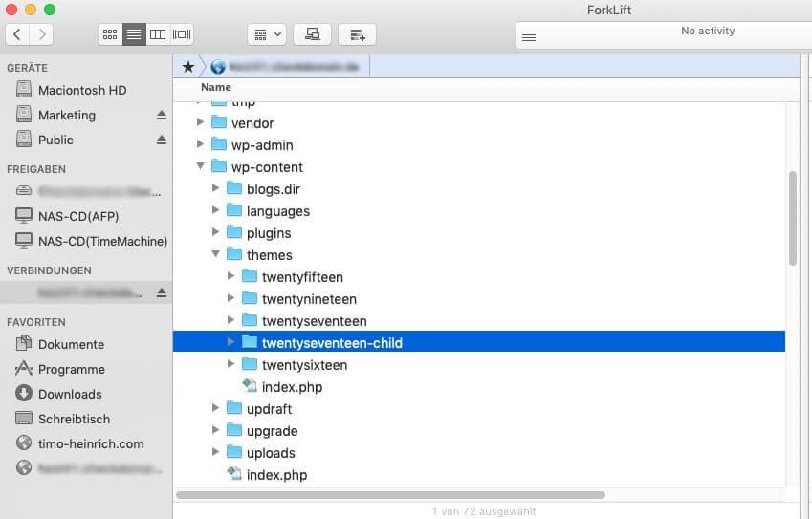The image size is (812, 519).
Task: Click the forward navigation arrow
Action: tap(41, 34)
